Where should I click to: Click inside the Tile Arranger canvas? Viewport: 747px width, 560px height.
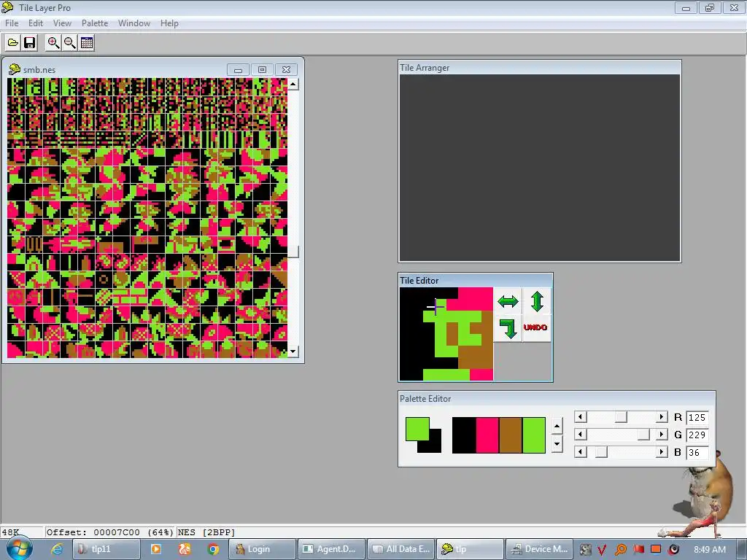[x=539, y=168]
